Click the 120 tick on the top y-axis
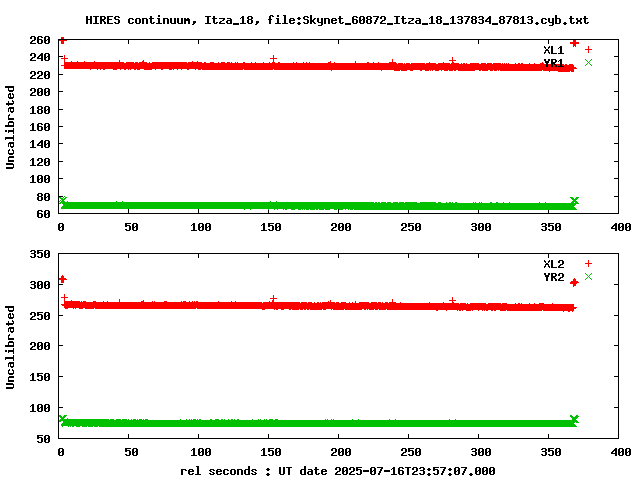640x480 pixels. click(40, 162)
